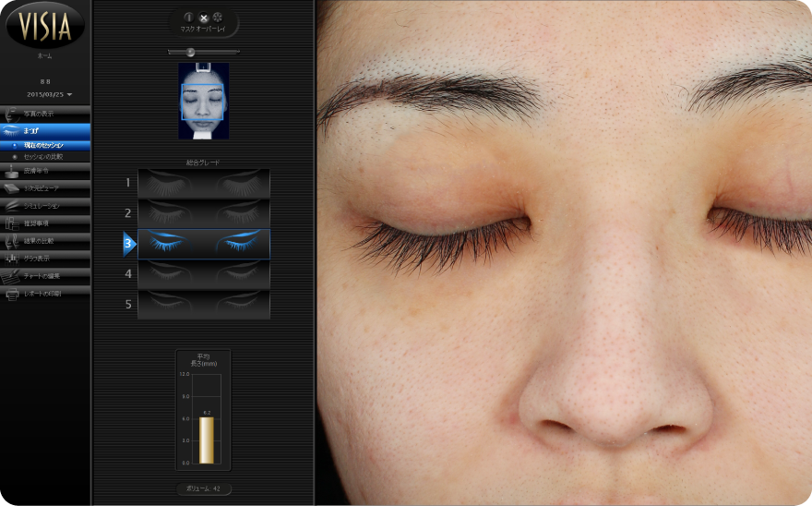The width and height of the screenshot is (812, 506).
Task: Open the 結果の比較 results comparison menu
Action: click(x=44, y=240)
